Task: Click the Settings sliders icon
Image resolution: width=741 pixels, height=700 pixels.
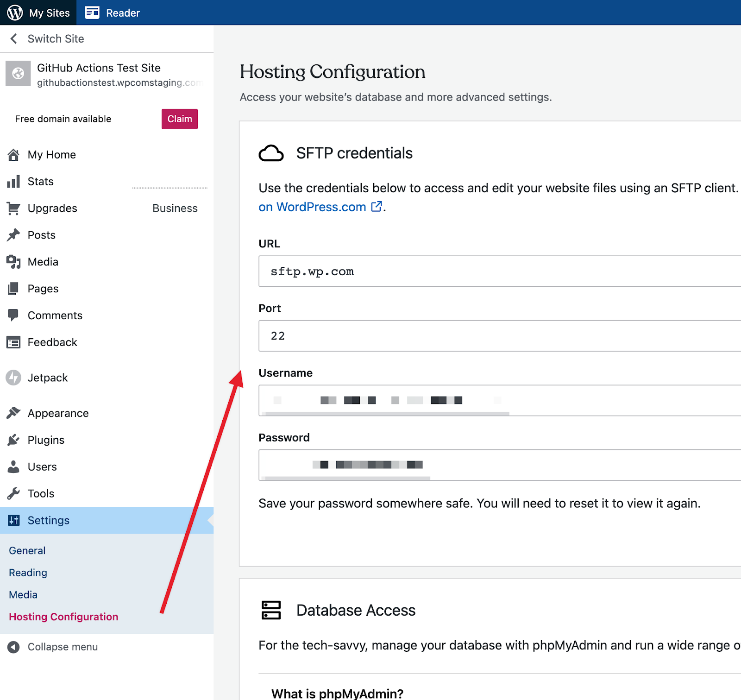Action: pyautogui.click(x=13, y=520)
